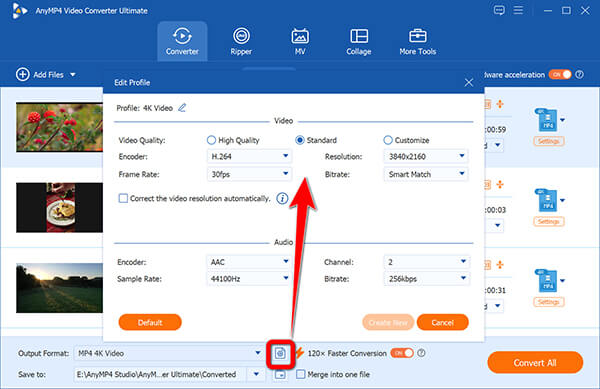Open Settings for the third video
This screenshot has width=600, height=389.
(x=548, y=302)
